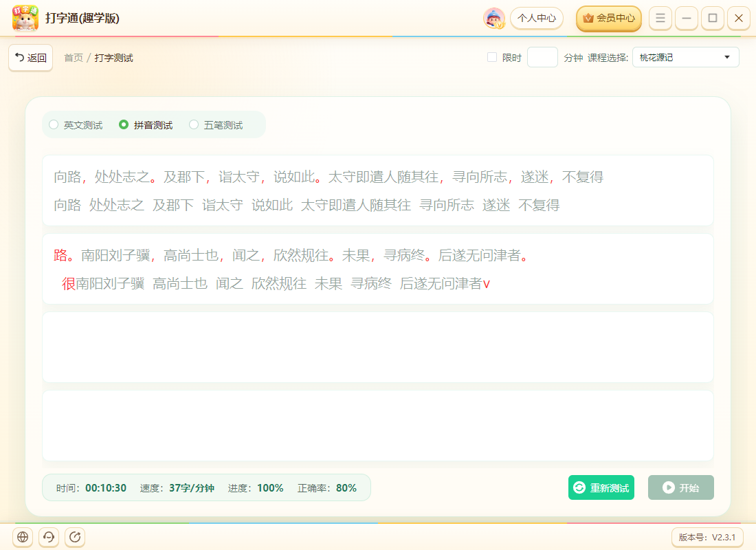Minimize the window
The height and width of the screenshot is (550, 756).
coord(687,19)
